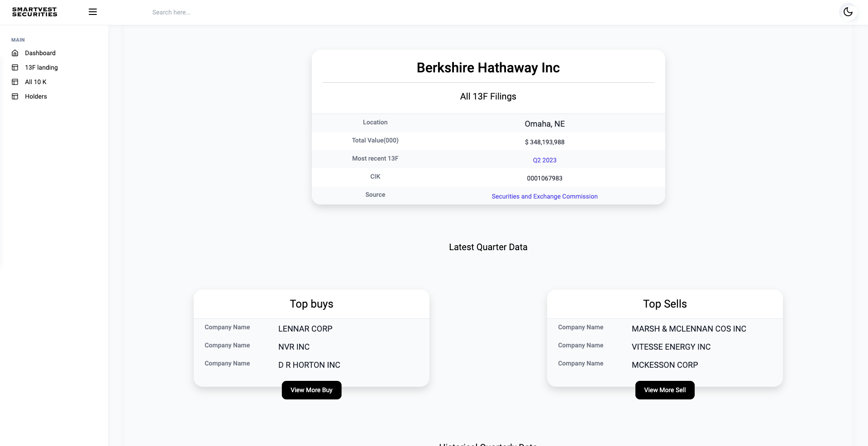The width and height of the screenshot is (868, 446).
Task: Click the Berkshire Hathaway Inc heading
Action: (x=488, y=68)
